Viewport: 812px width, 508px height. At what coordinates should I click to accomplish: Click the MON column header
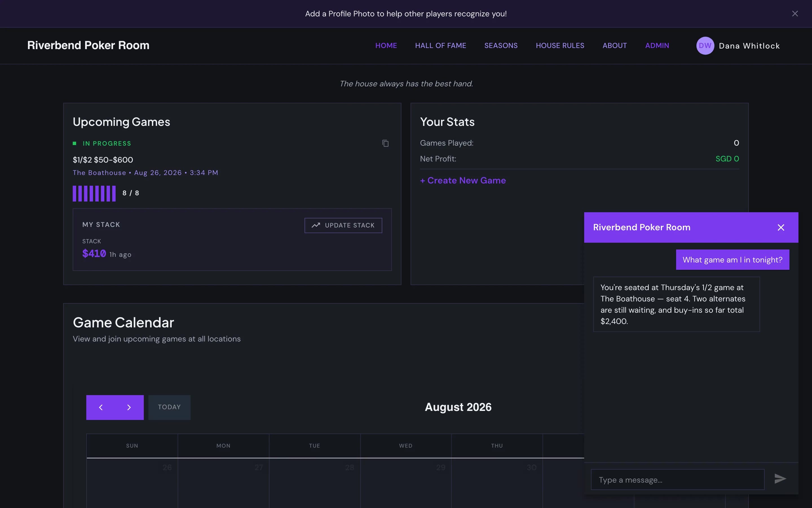click(224, 446)
